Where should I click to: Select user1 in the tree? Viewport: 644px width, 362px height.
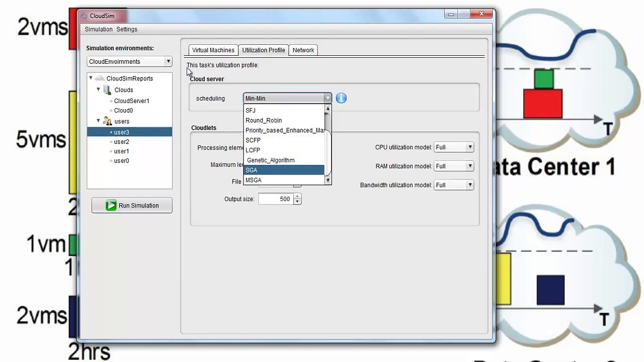click(x=121, y=151)
